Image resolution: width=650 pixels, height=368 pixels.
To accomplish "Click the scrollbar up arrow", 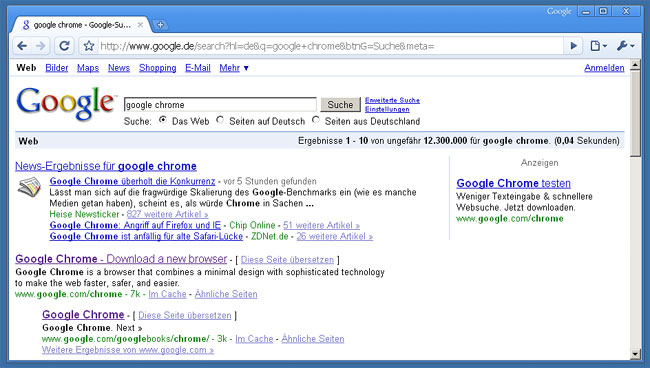I will pos(635,65).
